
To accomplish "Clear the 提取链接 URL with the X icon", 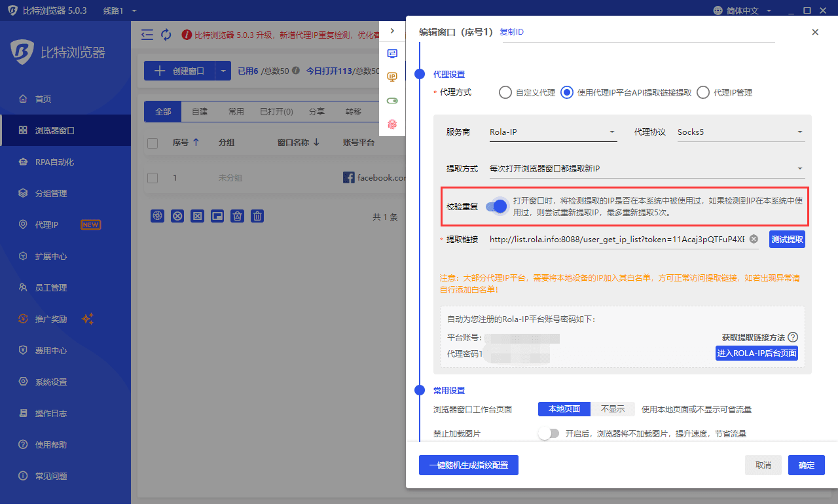I will click(x=754, y=239).
